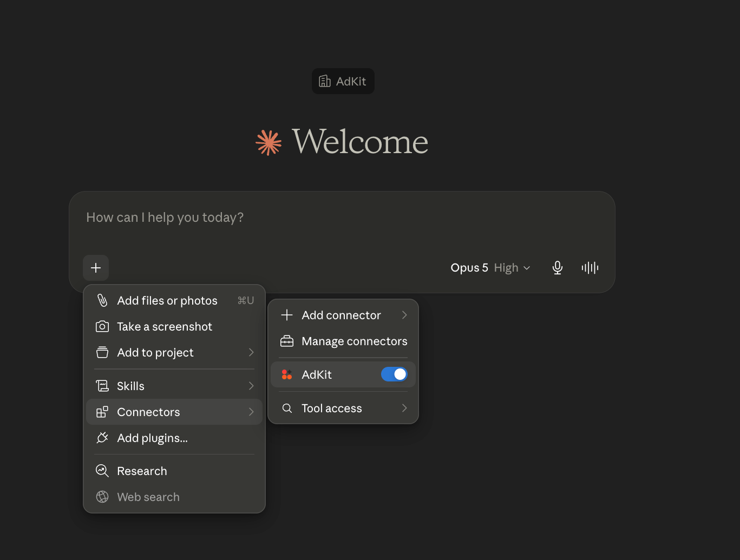Start voice mode with waveform icon
Image resolution: width=740 pixels, height=560 pixels.
pyautogui.click(x=590, y=268)
